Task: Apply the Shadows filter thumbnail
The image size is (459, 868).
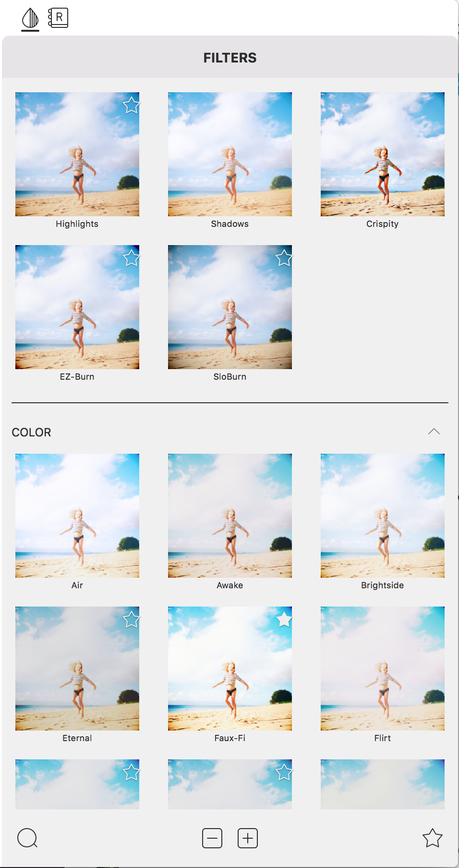Action: tap(230, 154)
